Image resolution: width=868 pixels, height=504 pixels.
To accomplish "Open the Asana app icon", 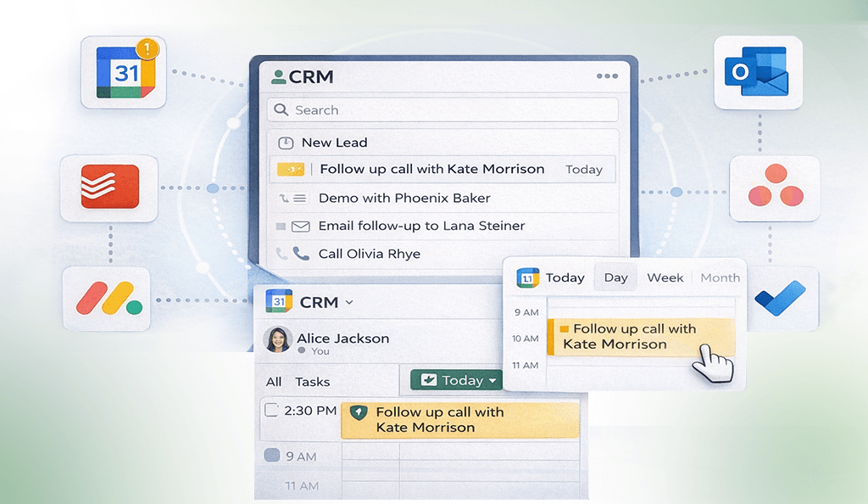I will [774, 188].
